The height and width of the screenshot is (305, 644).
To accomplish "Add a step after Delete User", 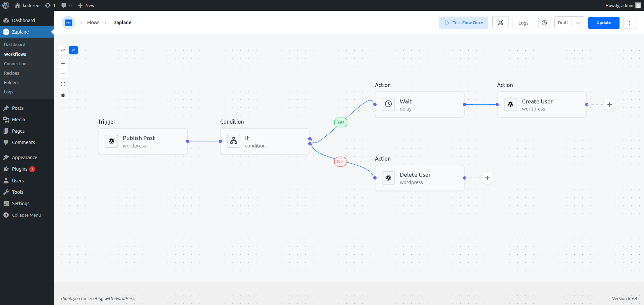I will pyautogui.click(x=487, y=178).
